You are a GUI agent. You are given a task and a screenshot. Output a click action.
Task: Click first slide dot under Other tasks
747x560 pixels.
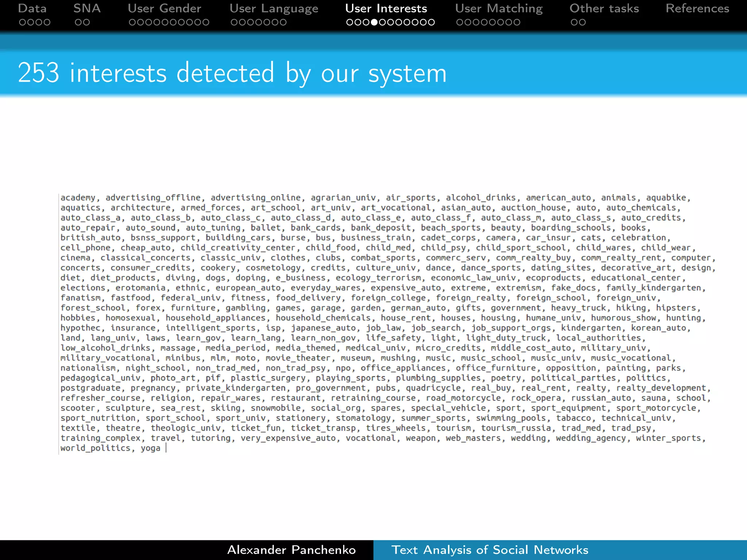point(574,22)
